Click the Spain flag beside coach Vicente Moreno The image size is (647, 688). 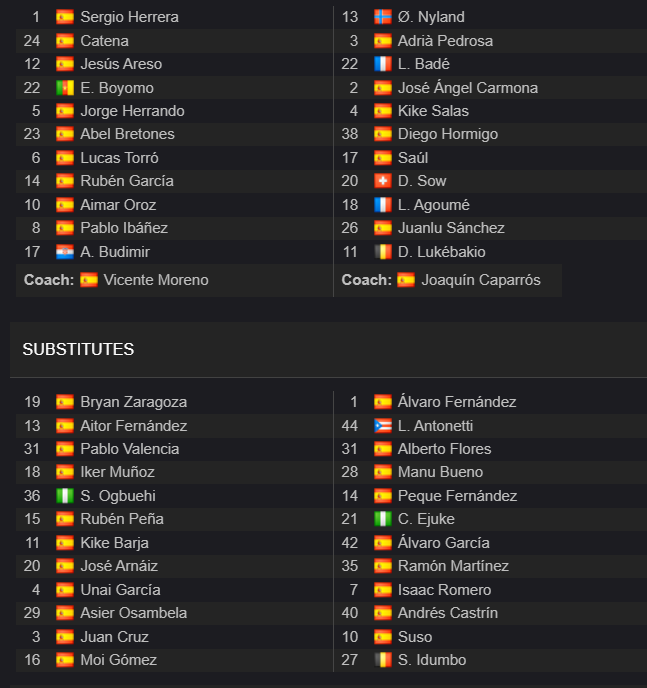tap(89, 280)
